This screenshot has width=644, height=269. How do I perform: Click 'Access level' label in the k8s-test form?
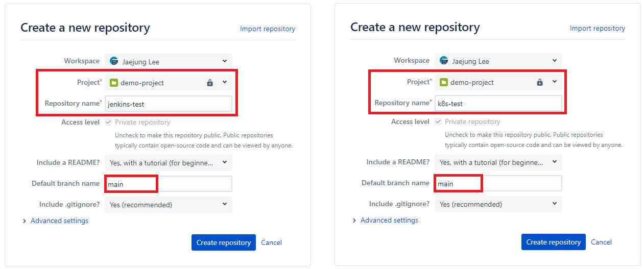(410, 122)
